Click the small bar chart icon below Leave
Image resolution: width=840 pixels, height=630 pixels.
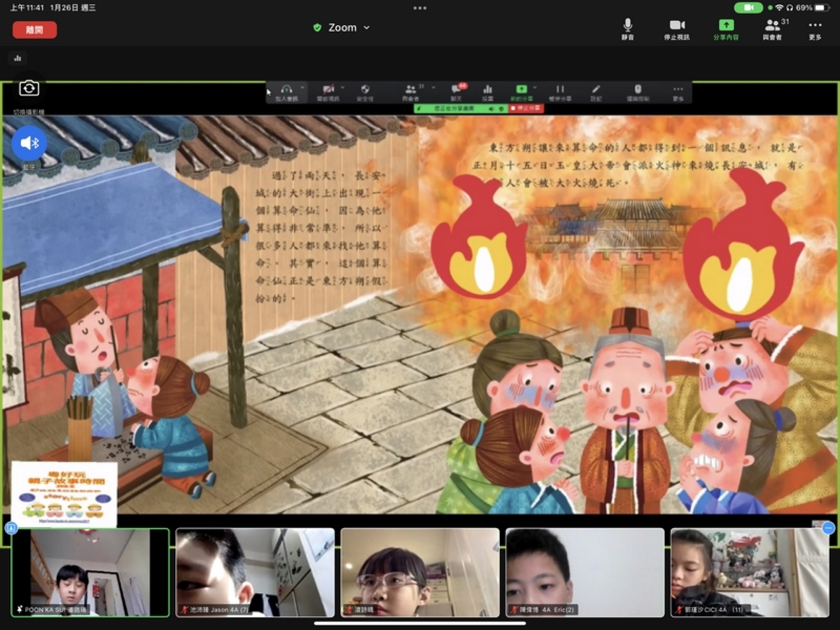pyautogui.click(x=17, y=58)
